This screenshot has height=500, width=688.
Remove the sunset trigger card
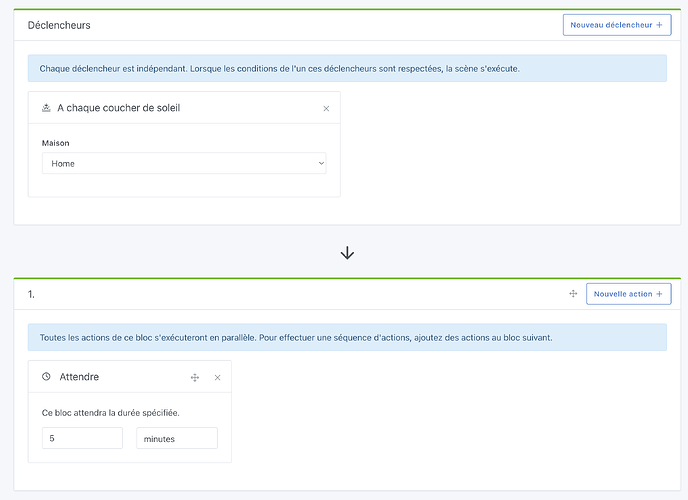pos(326,108)
